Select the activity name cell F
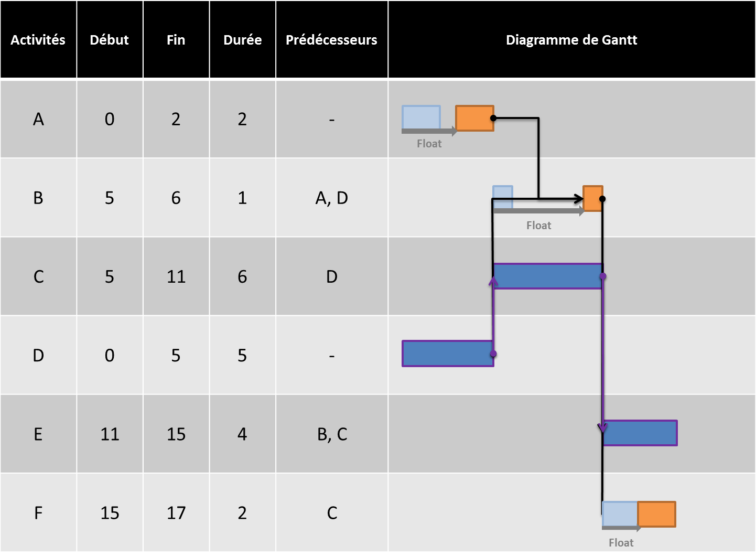The height and width of the screenshot is (557, 756). (x=38, y=512)
